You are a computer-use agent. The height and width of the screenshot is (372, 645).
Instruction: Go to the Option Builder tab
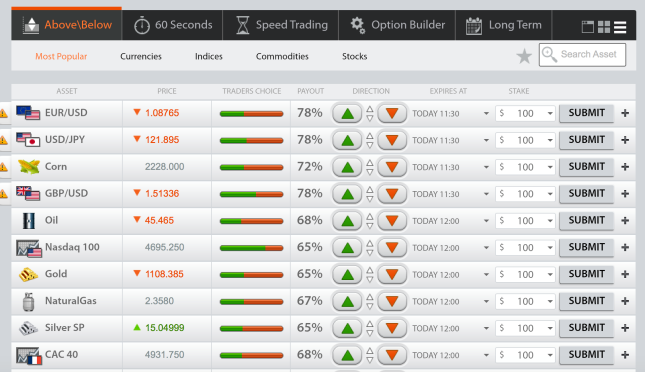pos(397,25)
